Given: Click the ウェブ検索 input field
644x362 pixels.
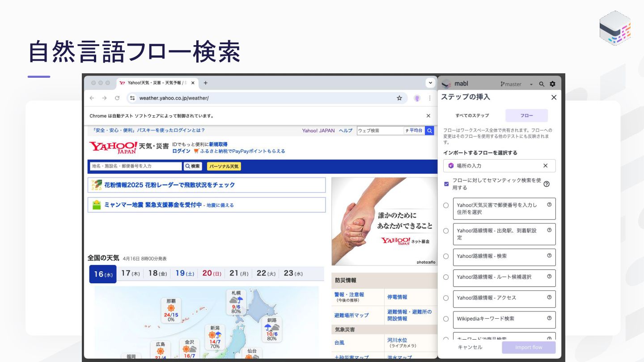Looking at the screenshot, I should pyautogui.click(x=380, y=130).
